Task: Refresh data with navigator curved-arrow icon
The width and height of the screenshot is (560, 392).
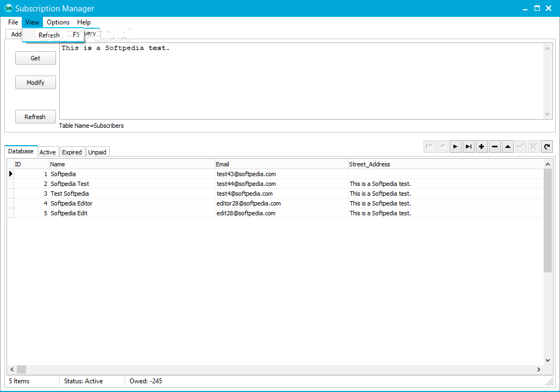Action: (547, 146)
